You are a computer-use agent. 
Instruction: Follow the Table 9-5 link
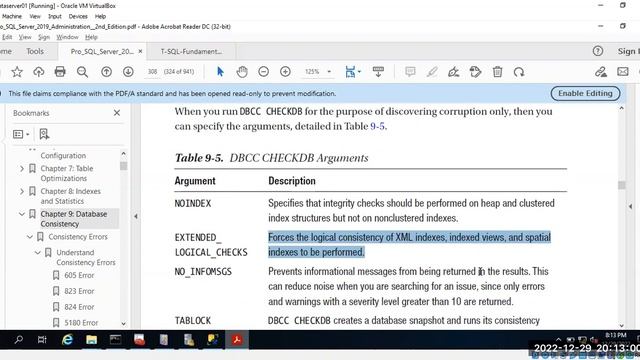coord(377,126)
